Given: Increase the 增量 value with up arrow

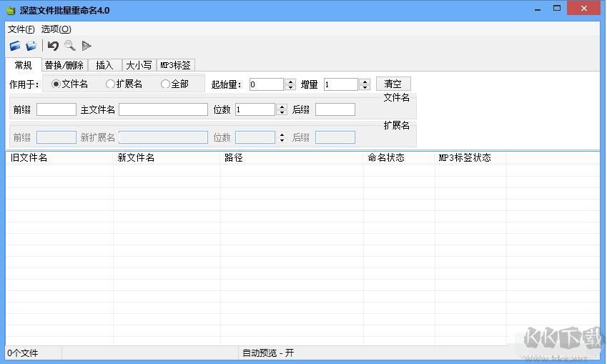Looking at the screenshot, I should 365,82.
